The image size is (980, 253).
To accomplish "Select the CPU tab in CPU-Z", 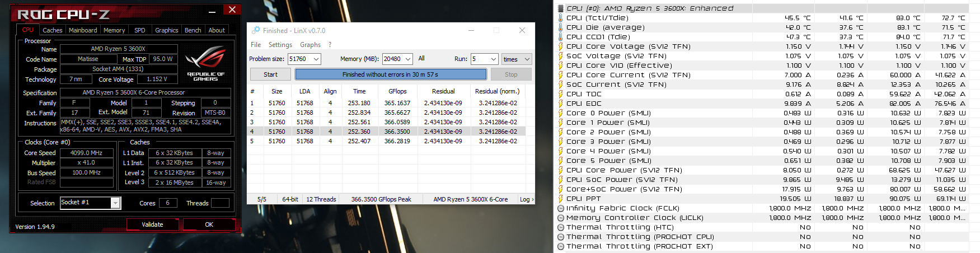I will click(28, 30).
